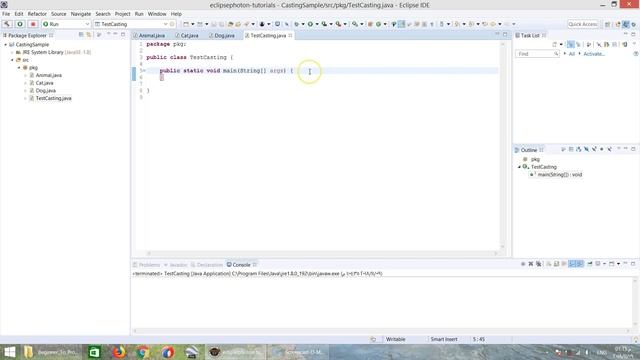
Task: Toggle Hide Local Types in the Outline toolbar
Action: [609, 149]
